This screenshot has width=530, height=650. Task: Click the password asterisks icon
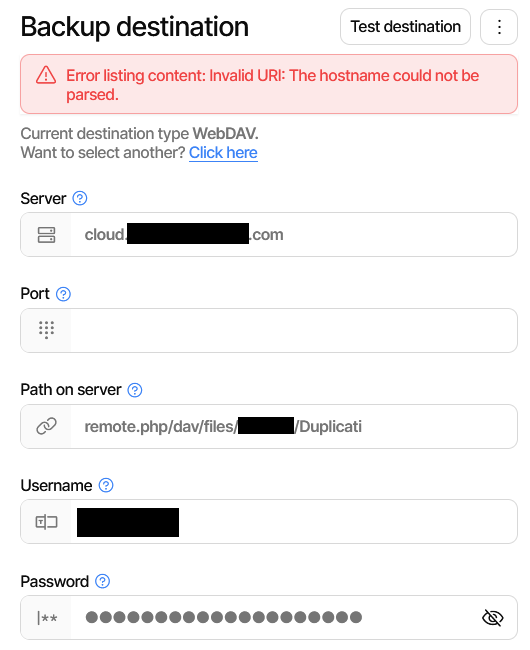point(47,618)
